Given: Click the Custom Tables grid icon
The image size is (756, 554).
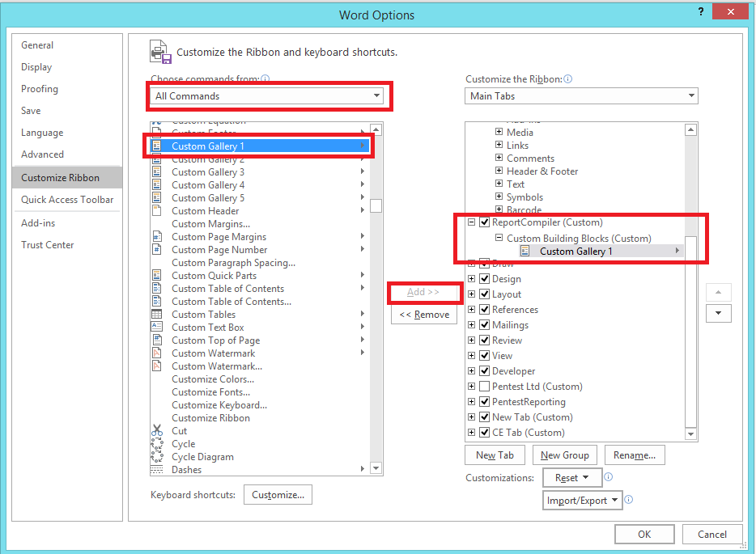Looking at the screenshot, I should pos(157,315).
